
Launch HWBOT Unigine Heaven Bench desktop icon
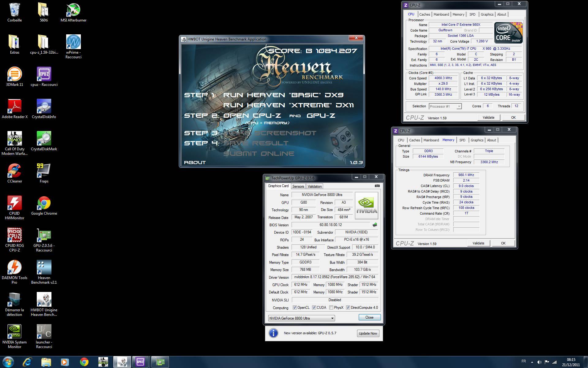(44, 304)
